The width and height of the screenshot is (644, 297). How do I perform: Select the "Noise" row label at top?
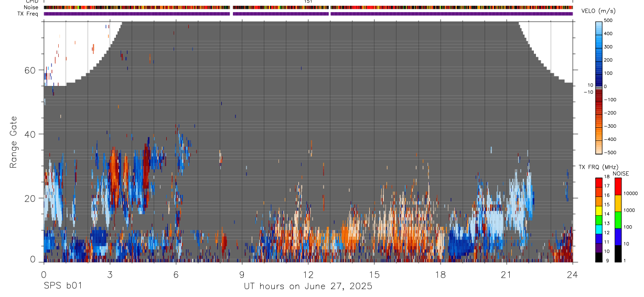click(31, 7)
